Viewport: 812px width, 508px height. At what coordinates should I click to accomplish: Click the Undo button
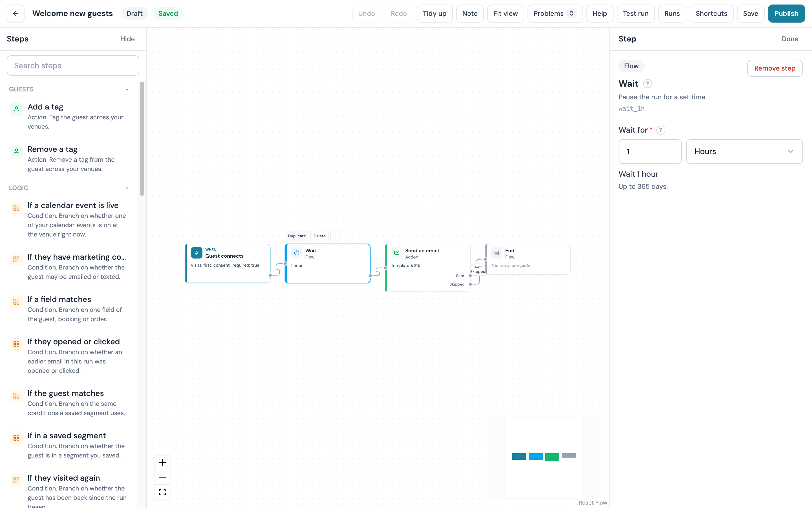[x=366, y=14]
